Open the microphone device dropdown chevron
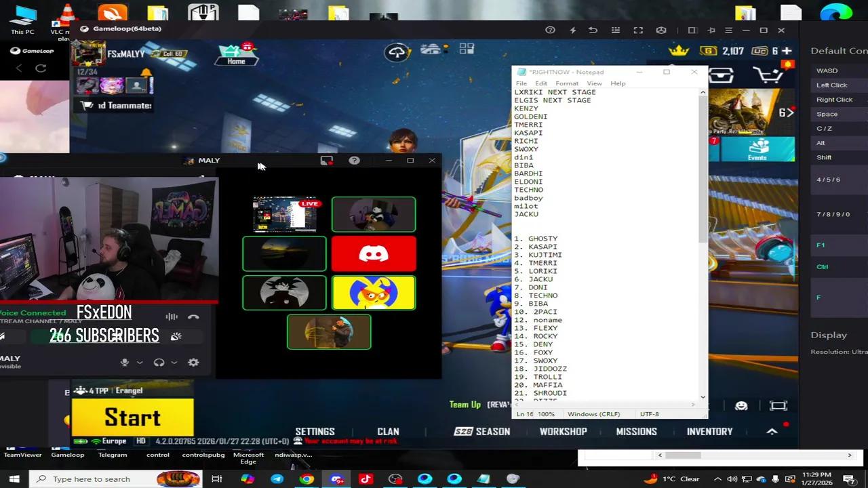 point(140,362)
